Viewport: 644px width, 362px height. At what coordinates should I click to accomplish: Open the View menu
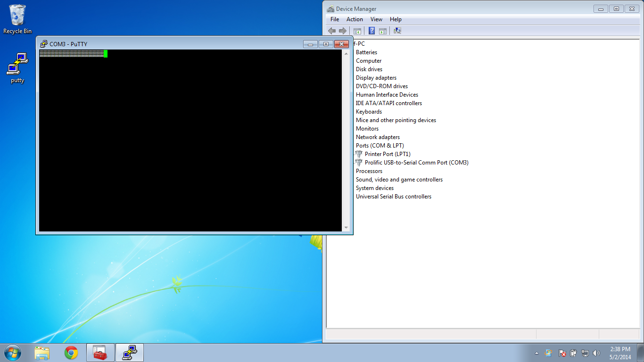[x=376, y=19]
